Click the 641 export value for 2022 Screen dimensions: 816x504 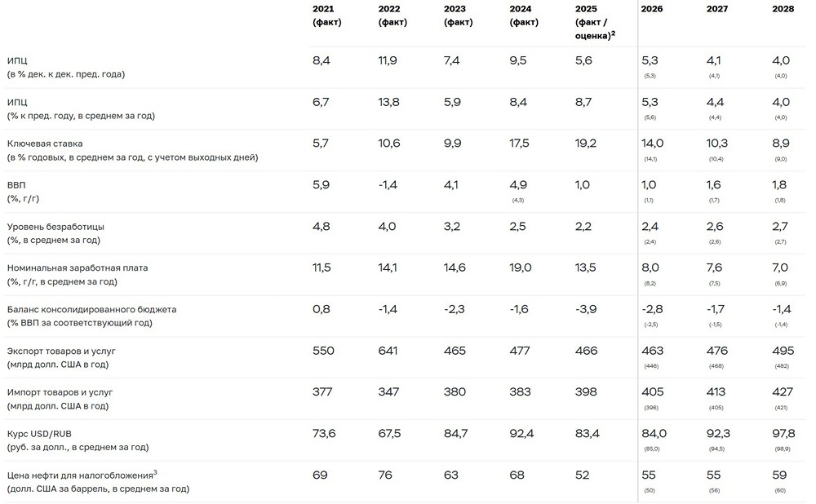pyautogui.click(x=389, y=351)
